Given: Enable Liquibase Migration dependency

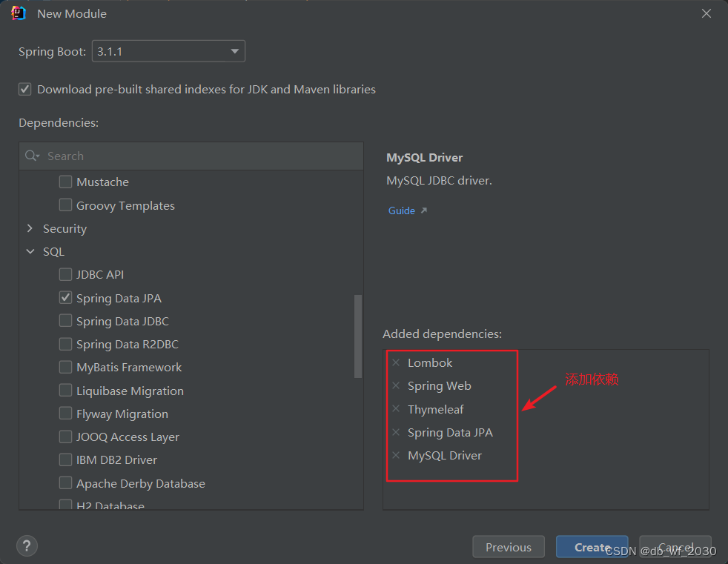Looking at the screenshot, I should pos(65,391).
